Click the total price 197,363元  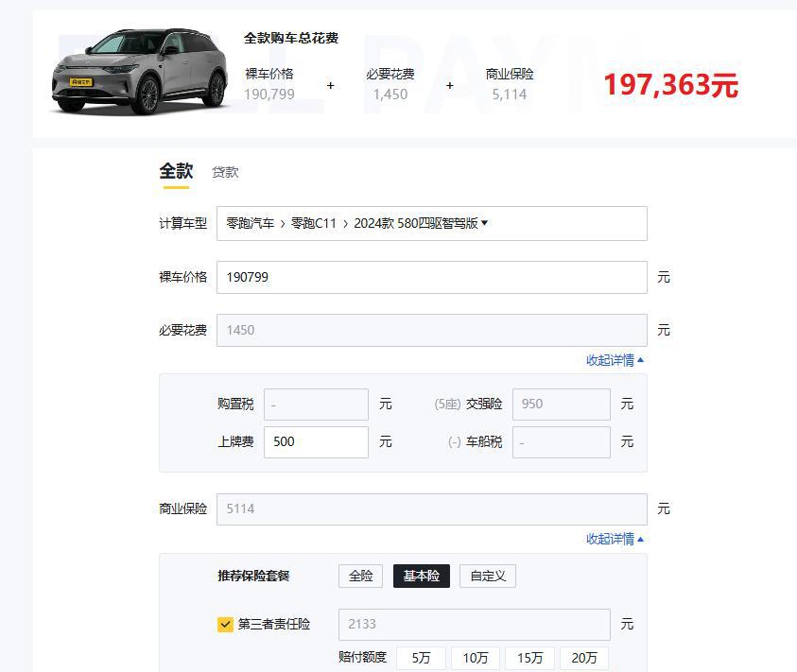pyautogui.click(x=671, y=84)
